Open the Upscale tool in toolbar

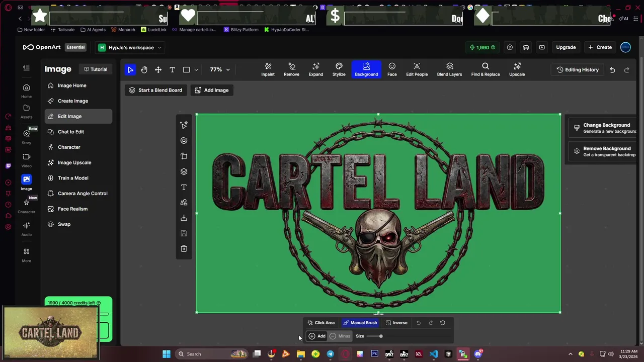click(x=517, y=70)
